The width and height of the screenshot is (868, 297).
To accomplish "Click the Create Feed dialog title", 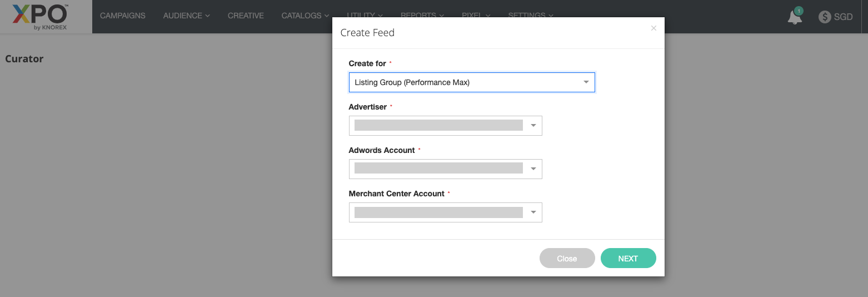I will [367, 33].
